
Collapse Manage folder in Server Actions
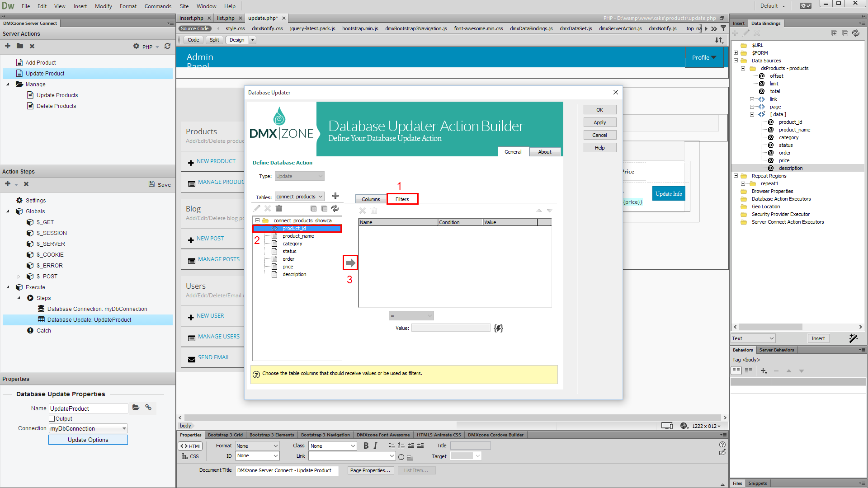click(x=8, y=84)
